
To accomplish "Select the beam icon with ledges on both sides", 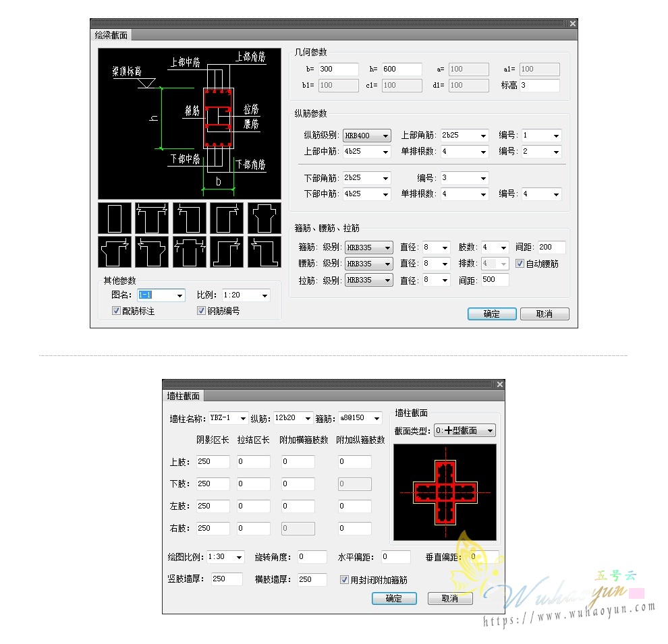I will click(x=265, y=218).
